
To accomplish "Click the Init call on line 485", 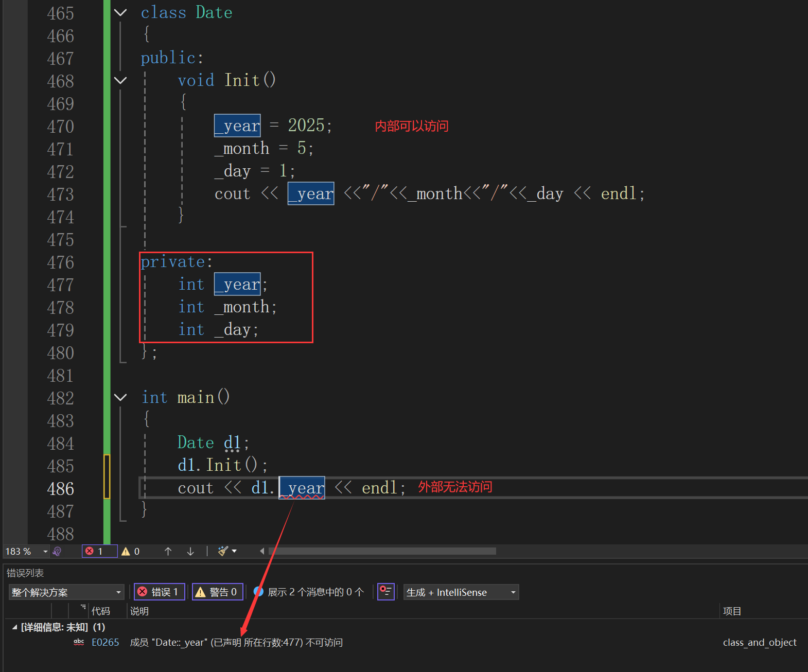I will (x=224, y=465).
